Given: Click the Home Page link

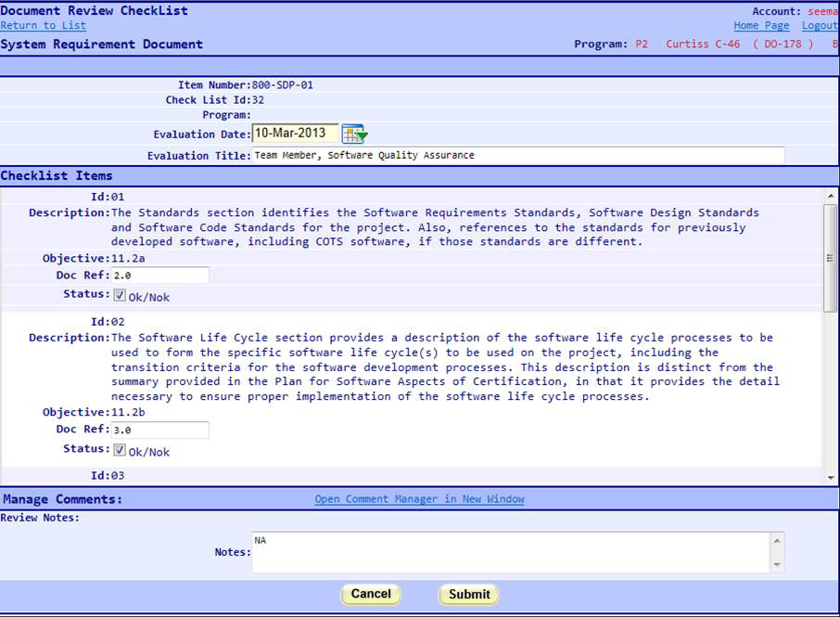Looking at the screenshot, I should (x=761, y=25).
